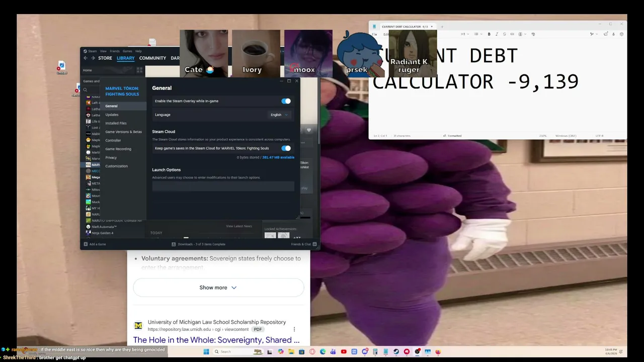Open Game Versions & Betas tab
Viewport: 644px width, 362px height.
click(123, 132)
